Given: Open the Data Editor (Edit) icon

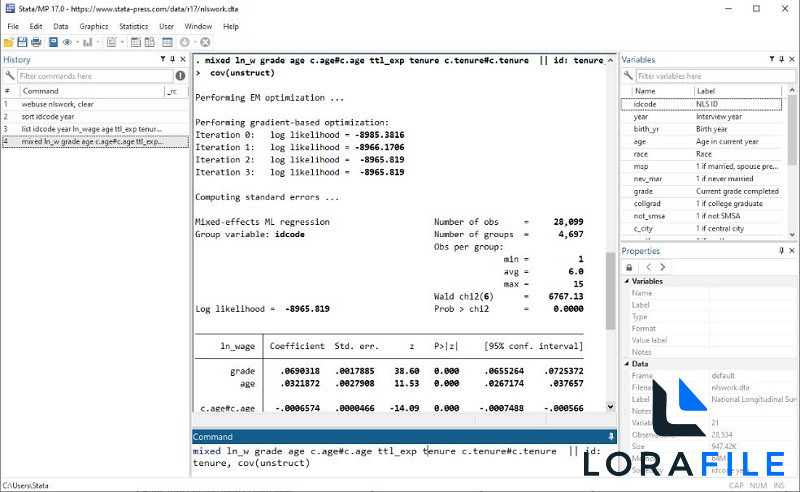Looking at the screenshot, I should 136,42.
